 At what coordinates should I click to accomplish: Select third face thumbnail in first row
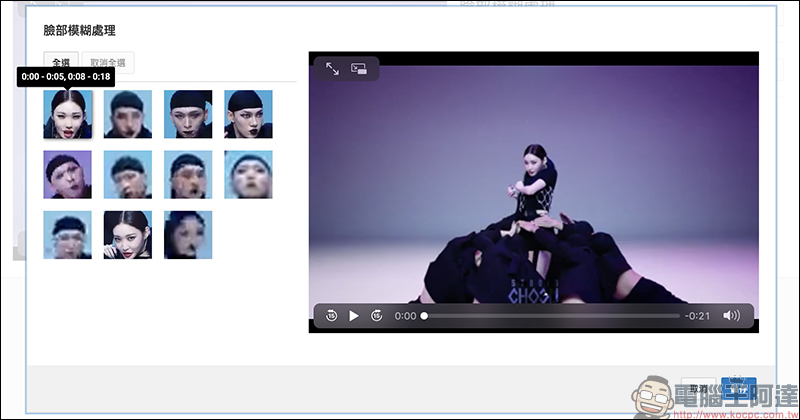click(188, 114)
